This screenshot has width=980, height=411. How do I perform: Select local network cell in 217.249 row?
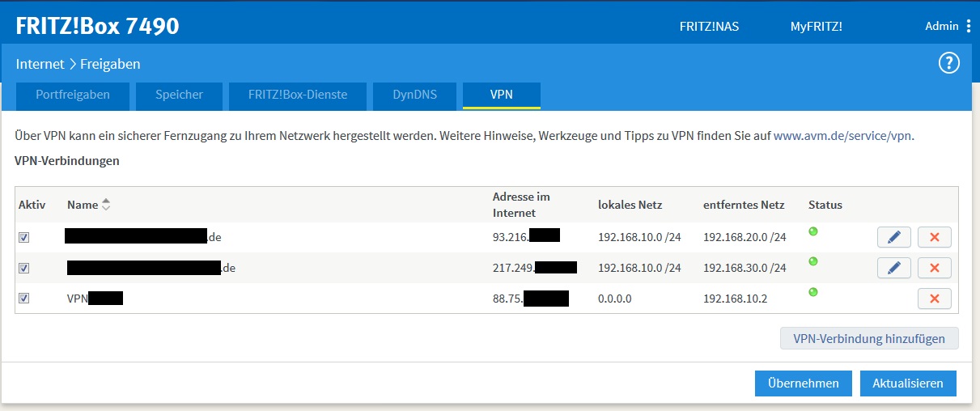tap(639, 268)
